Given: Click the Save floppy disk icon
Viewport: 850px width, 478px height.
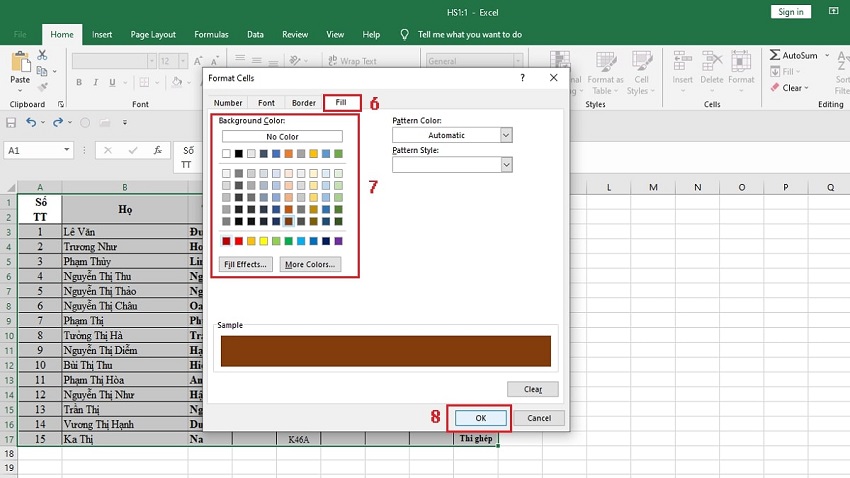Looking at the screenshot, I should tap(11, 123).
